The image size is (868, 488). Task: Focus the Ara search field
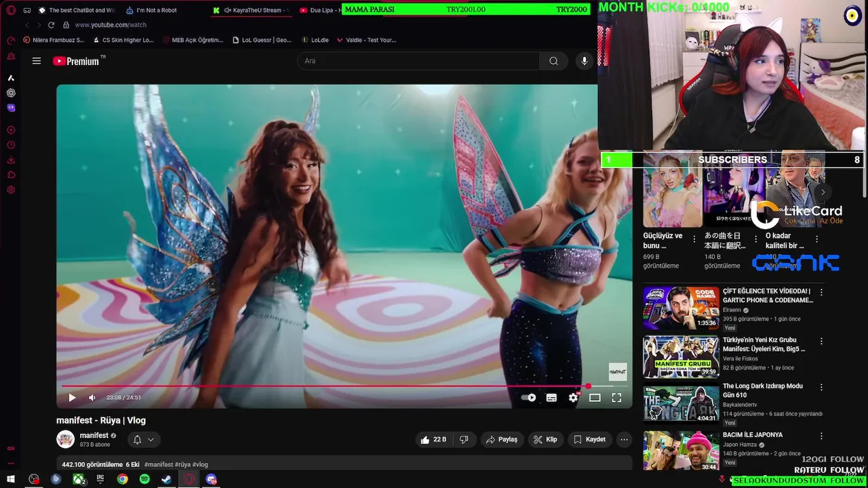418,61
